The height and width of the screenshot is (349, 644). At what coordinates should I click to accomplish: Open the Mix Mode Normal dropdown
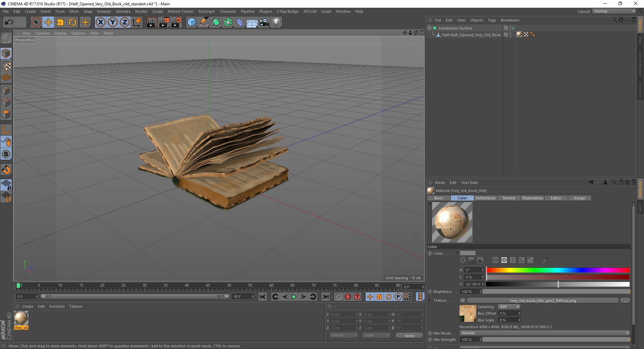click(x=545, y=333)
